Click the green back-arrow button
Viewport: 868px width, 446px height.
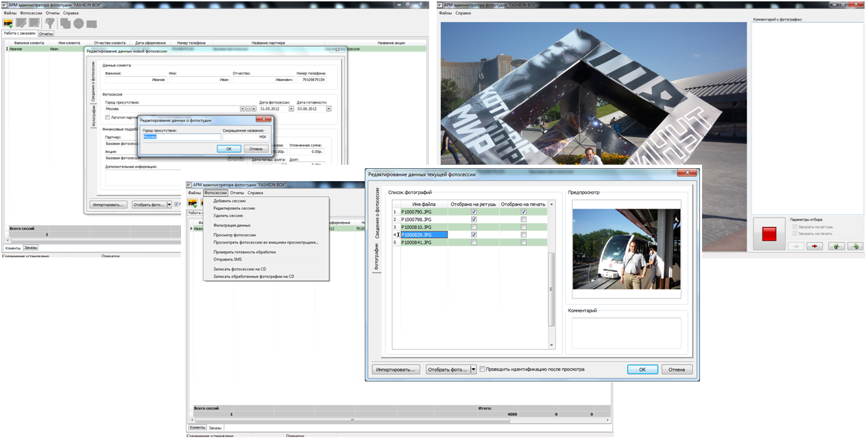point(836,246)
